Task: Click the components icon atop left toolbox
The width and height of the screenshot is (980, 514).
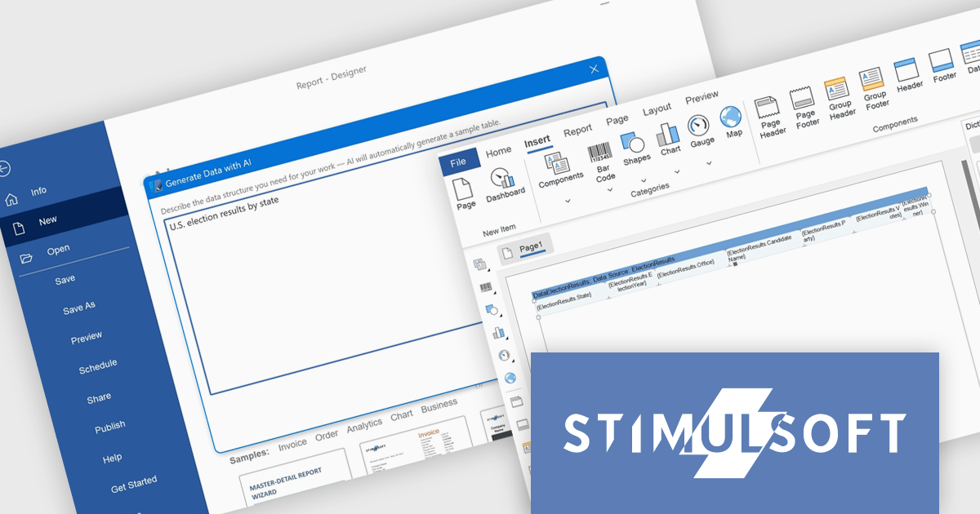Action: [480, 264]
